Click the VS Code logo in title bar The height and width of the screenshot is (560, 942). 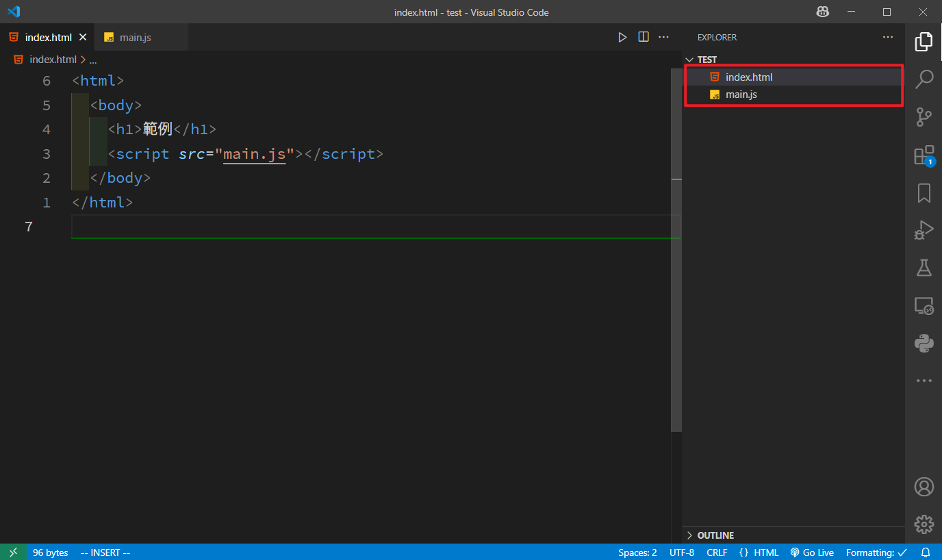(x=14, y=12)
